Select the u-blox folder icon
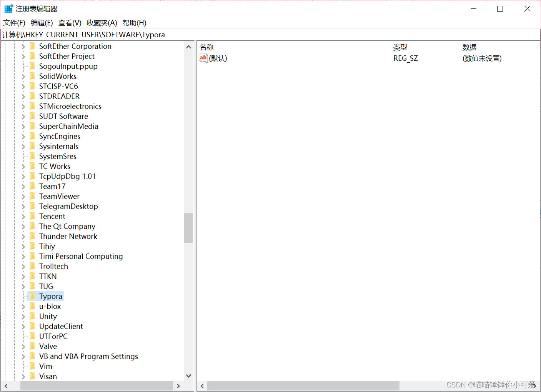Image resolution: width=541 pixels, height=392 pixels. click(33, 306)
